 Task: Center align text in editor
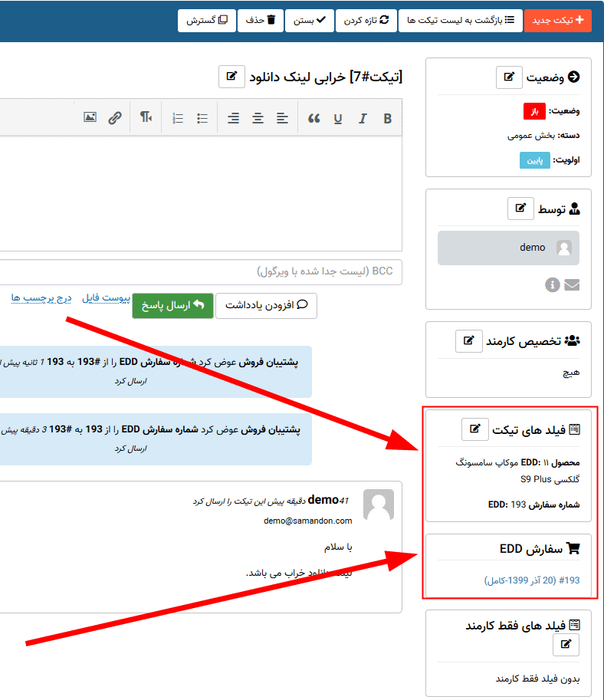258,118
